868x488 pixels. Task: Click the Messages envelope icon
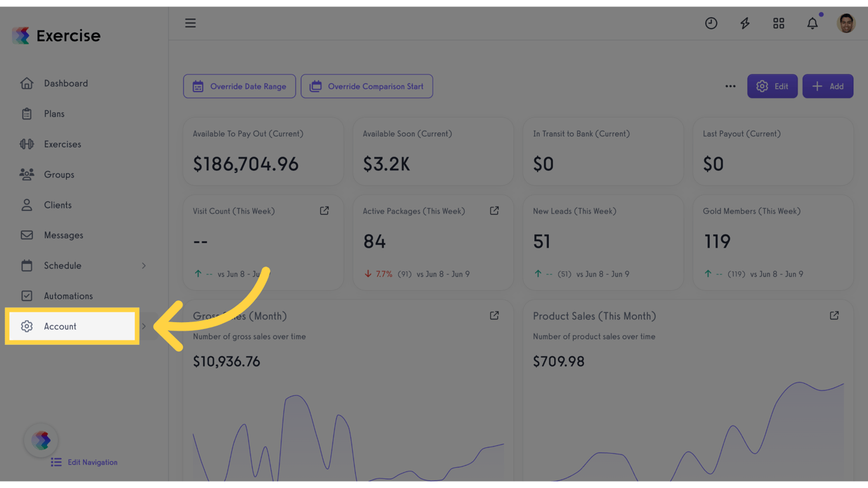point(27,235)
